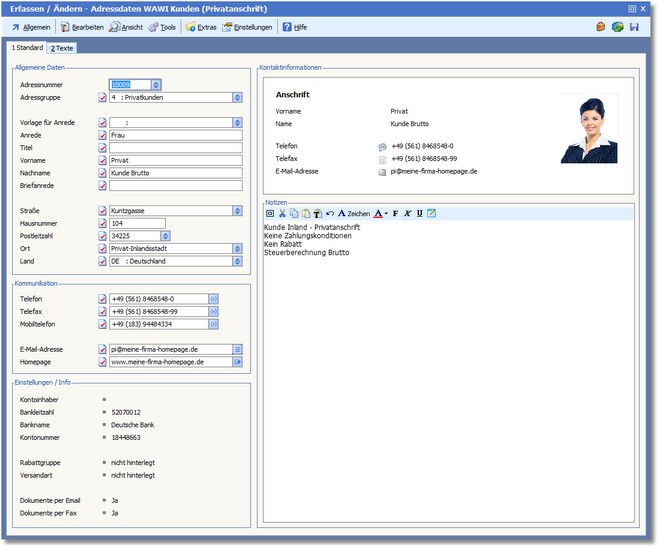Open the Bearbeiten menu
The image size is (659, 548).
point(82,27)
